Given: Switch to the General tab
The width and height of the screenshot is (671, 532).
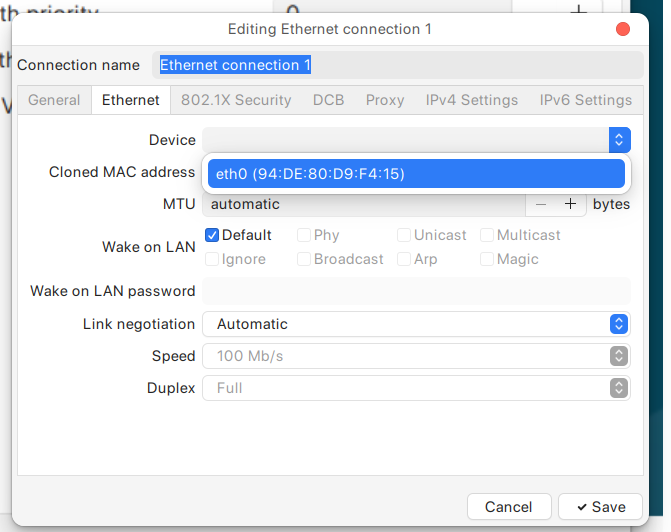Looking at the screenshot, I should [54, 100].
